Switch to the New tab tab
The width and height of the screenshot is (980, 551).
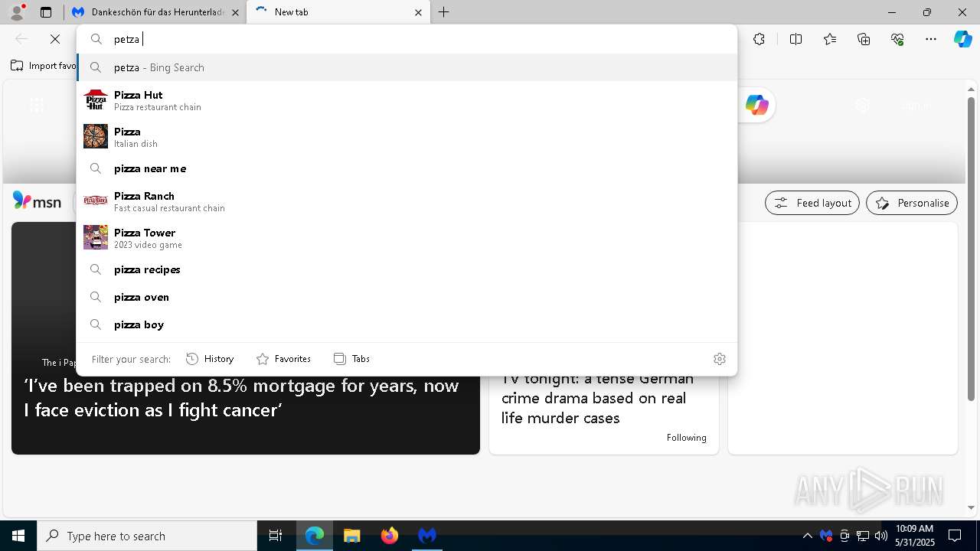tap(339, 12)
